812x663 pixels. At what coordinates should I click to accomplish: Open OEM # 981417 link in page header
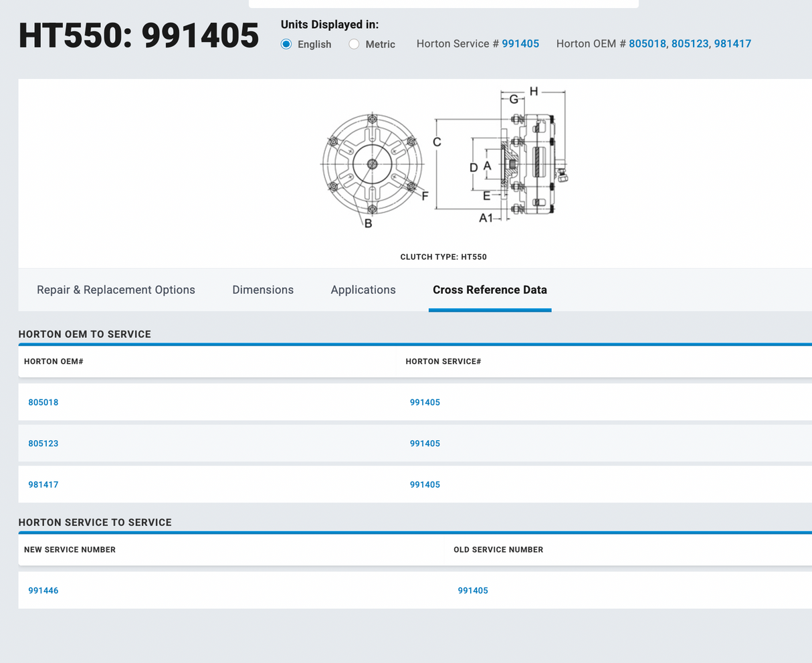(x=732, y=43)
